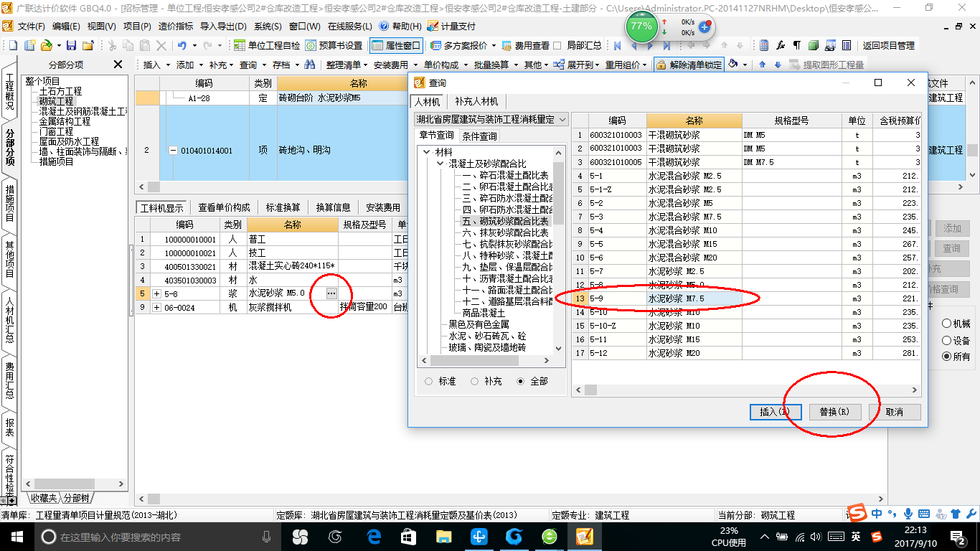The width and height of the screenshot is (980, 551).
Task: Open the 湖北省房屋建筑与装饰工程消耗量定 dropdown
Action: pyautogui.click(x=491, y=119)
